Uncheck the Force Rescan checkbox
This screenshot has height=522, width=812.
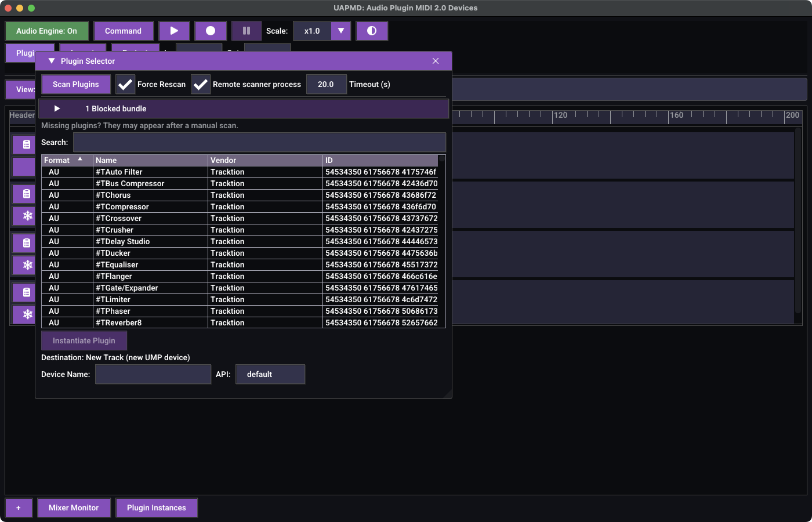(125, 84)
